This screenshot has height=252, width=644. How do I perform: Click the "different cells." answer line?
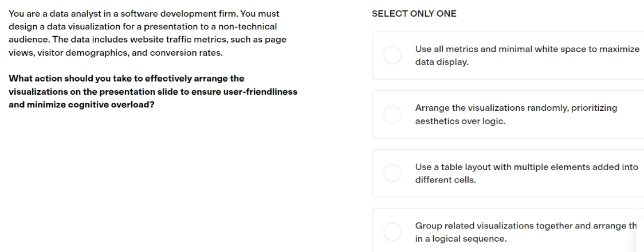pos(446,180)
